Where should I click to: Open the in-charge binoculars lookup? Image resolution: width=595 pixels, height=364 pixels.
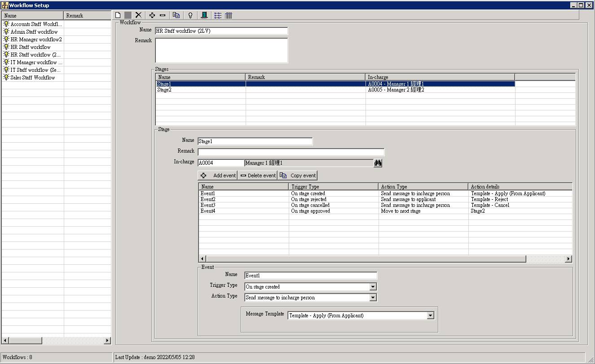pos(378,163)
